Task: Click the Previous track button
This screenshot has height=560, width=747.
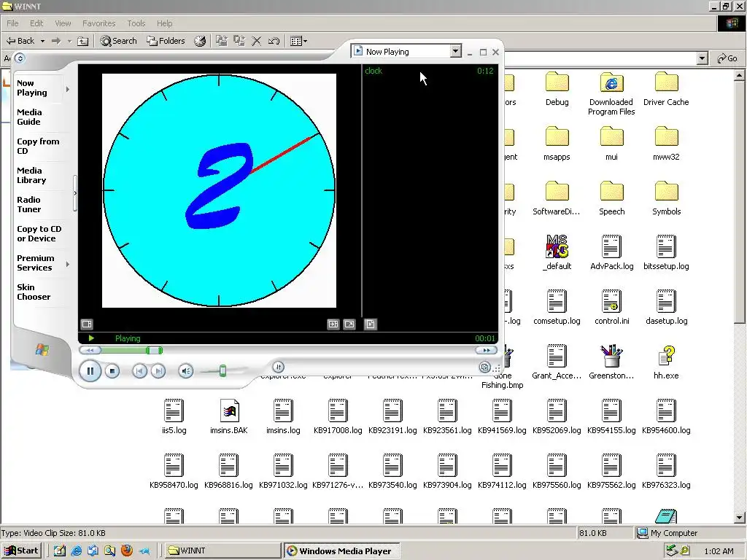Action: tap(139, 371)
